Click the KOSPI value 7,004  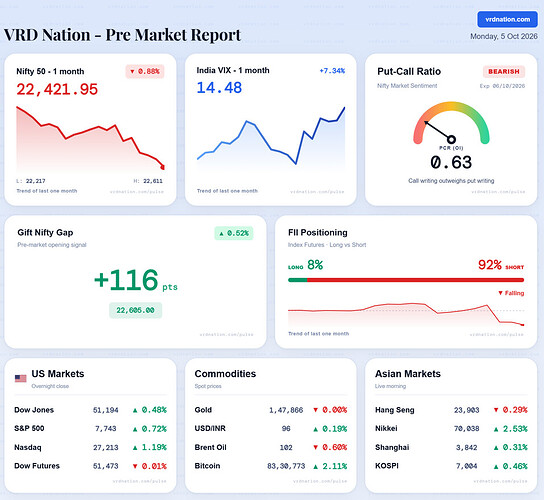(467, 466)
